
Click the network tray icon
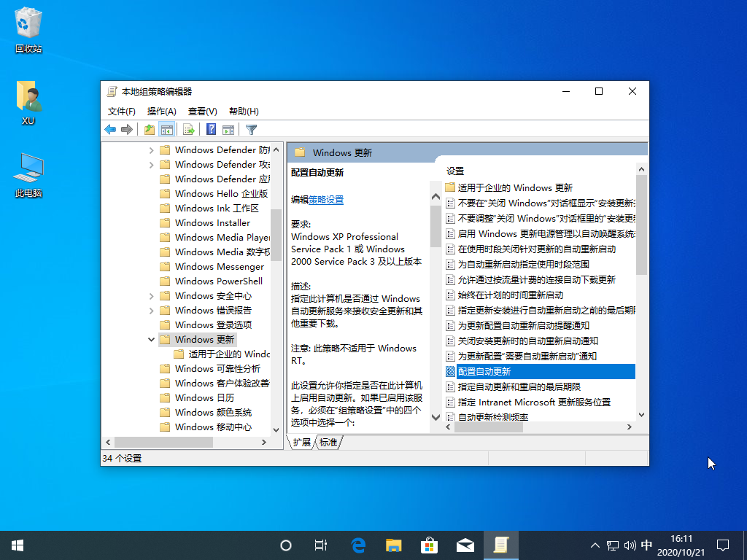(613, 545)
